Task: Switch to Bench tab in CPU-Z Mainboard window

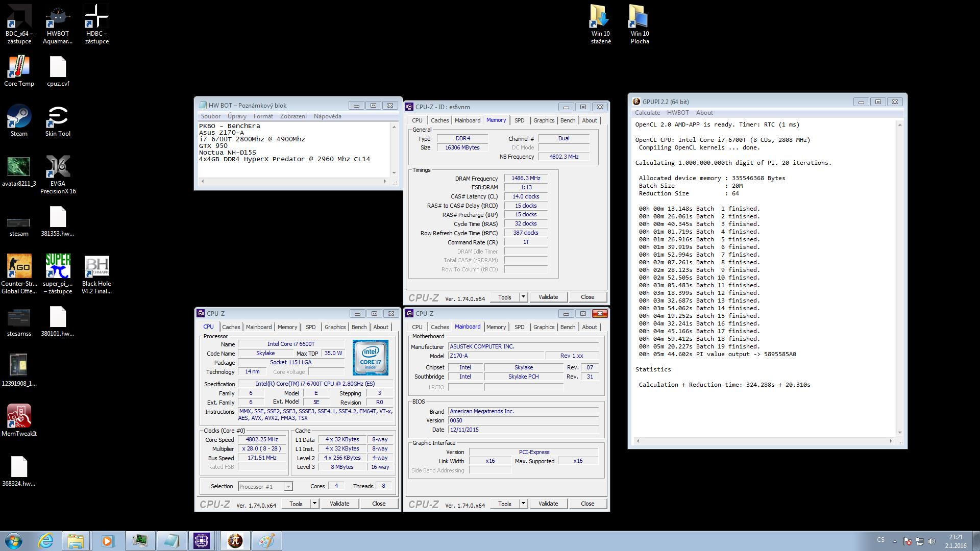Action: point(568,327)
